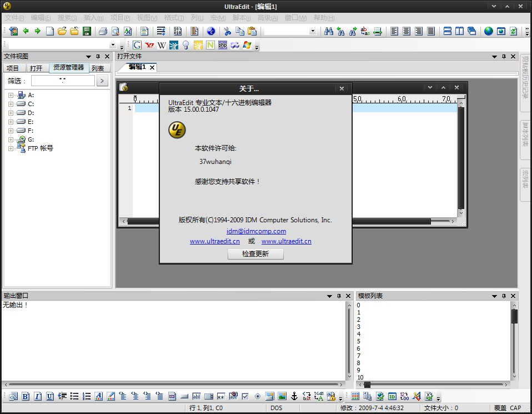Image resolution: width=532 pixels, height=414 pixels.
Task: Open Replace with the ab-ac icon
Action: click(x=365, y=31)
